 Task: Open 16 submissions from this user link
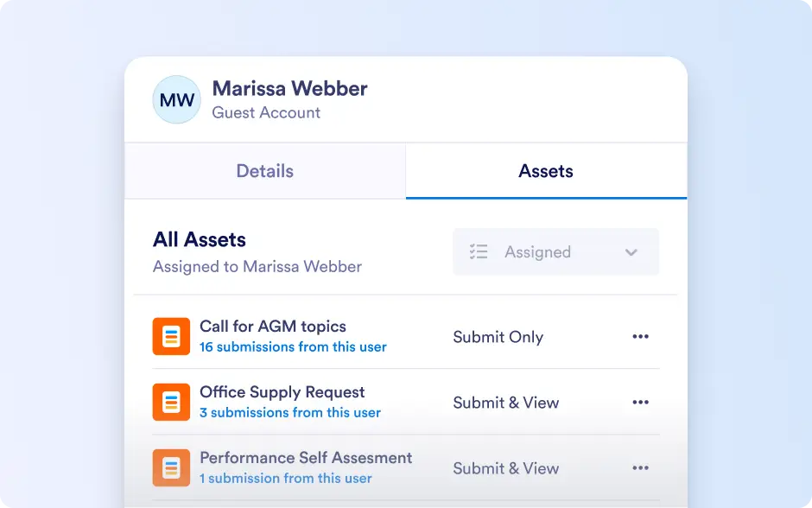tap(293, 347)
